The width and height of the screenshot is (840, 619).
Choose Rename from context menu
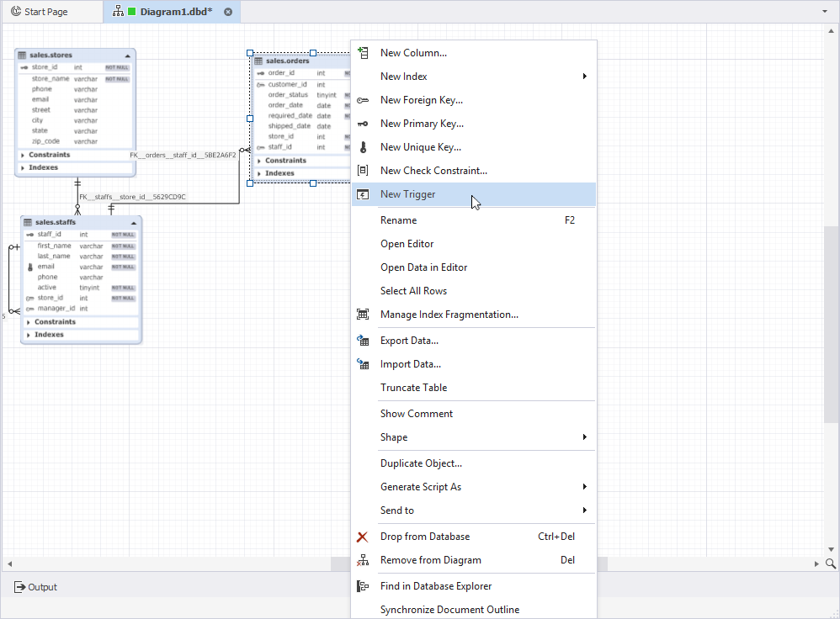click(474, 220)
